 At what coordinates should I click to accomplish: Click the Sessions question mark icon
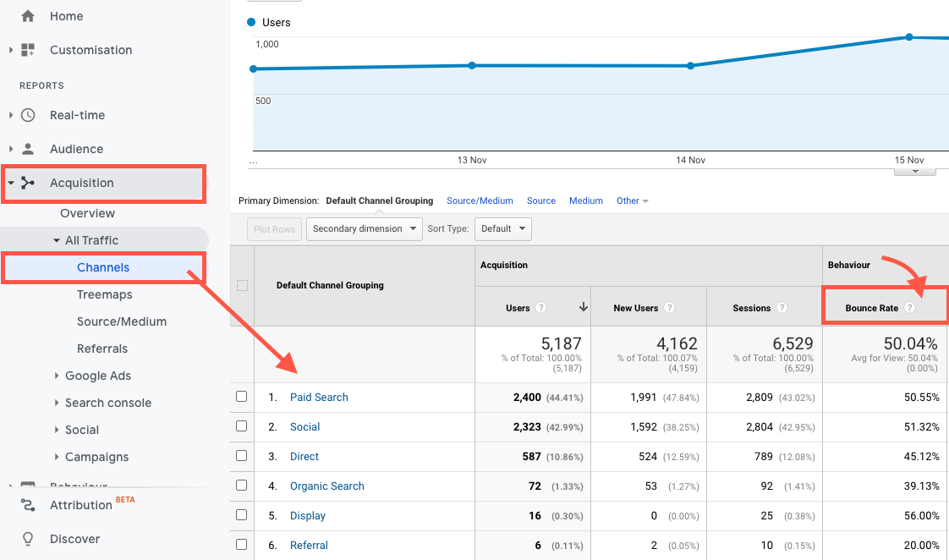(x=783, y=308)
